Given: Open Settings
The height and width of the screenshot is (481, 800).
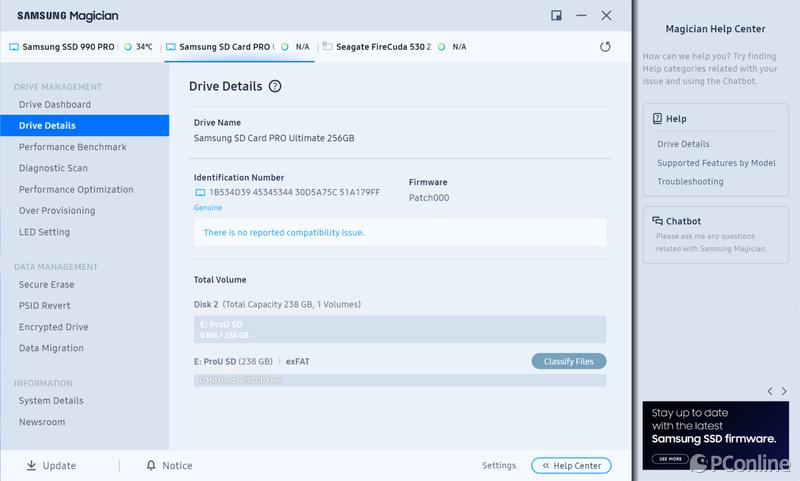Looking at the screenshot, I should point(498,465).
